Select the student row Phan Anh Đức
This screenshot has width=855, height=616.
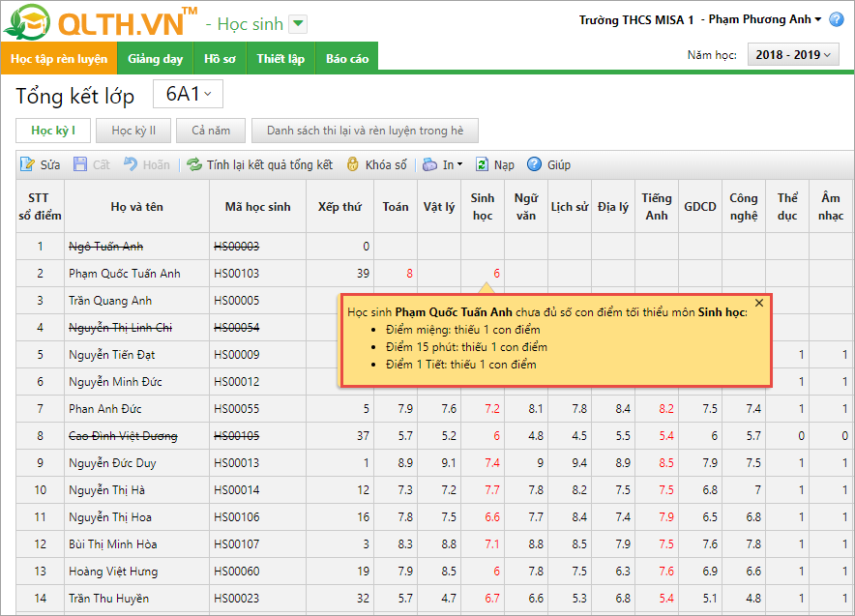pos(104,409)
